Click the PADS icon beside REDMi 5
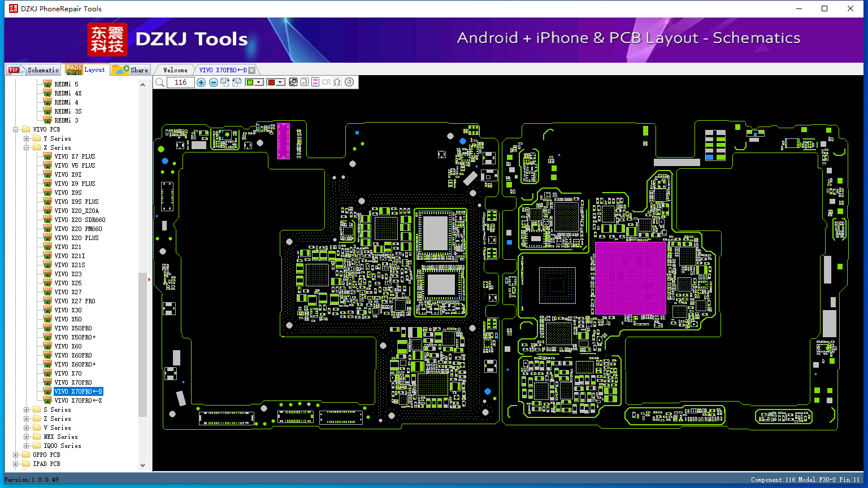This screenshot has width=868, height=488. tap(47, 84)
